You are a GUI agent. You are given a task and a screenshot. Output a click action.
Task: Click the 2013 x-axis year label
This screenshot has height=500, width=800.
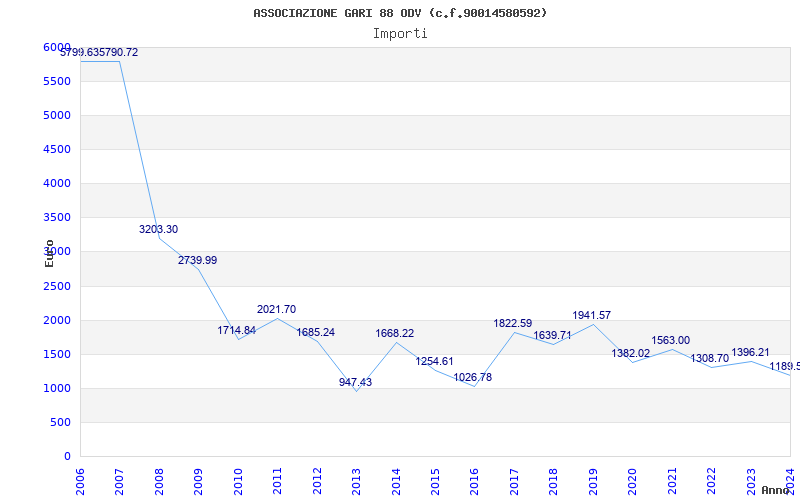(356, 482)
